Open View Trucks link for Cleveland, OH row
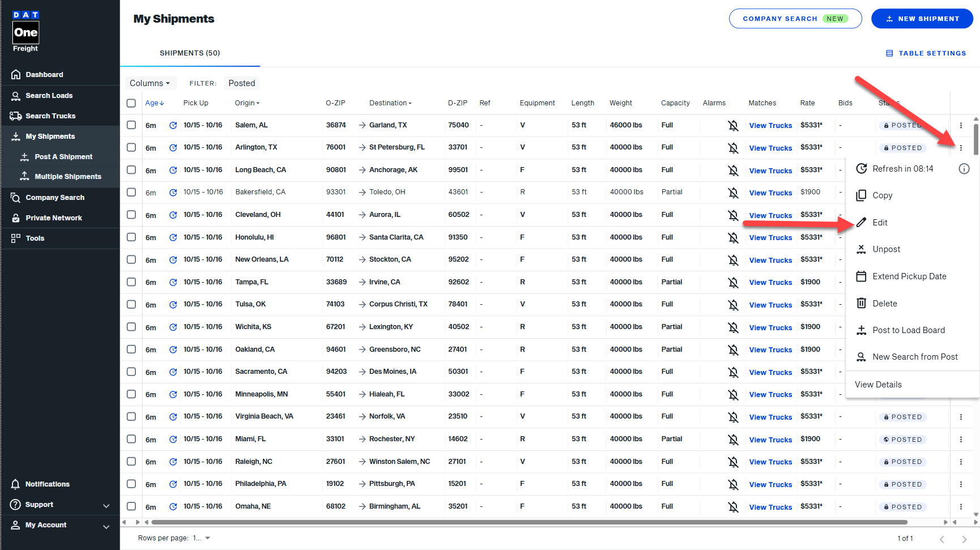 coord(770,215)
